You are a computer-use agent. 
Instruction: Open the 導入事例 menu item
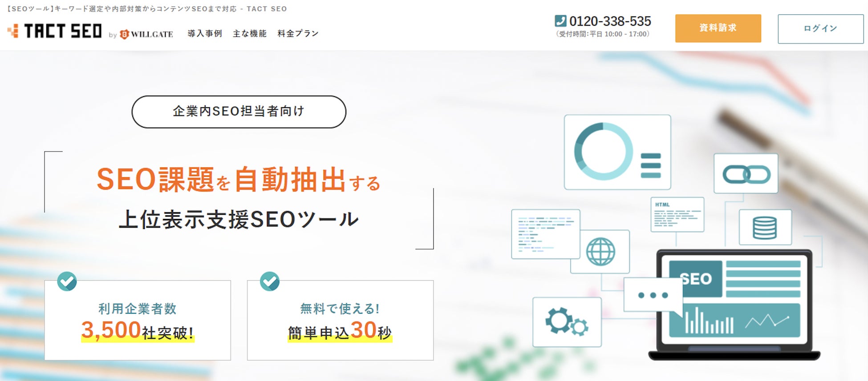(x=205, y=34)
